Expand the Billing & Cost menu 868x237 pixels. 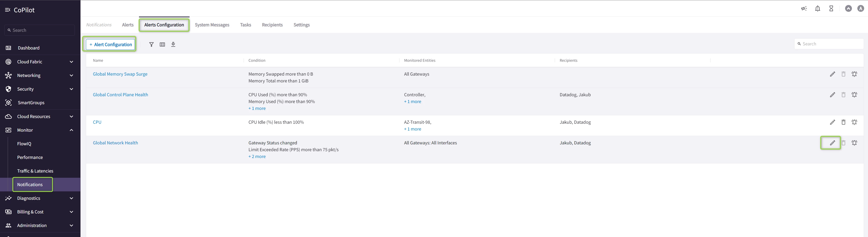[x=40, y=212]
